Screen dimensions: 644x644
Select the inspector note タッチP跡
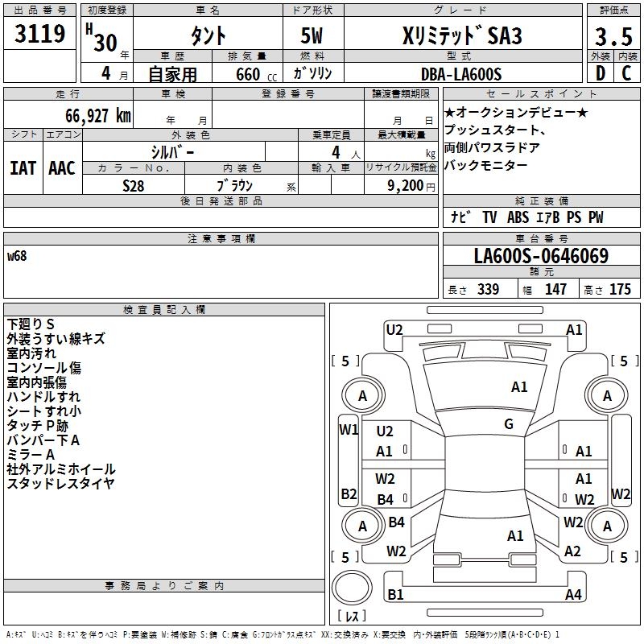click(x=37, y=426)
